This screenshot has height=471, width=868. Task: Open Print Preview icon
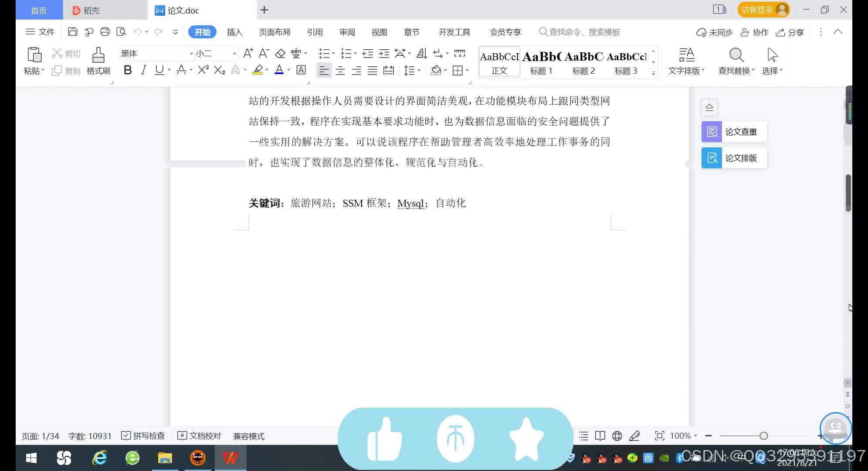(121, 32)
